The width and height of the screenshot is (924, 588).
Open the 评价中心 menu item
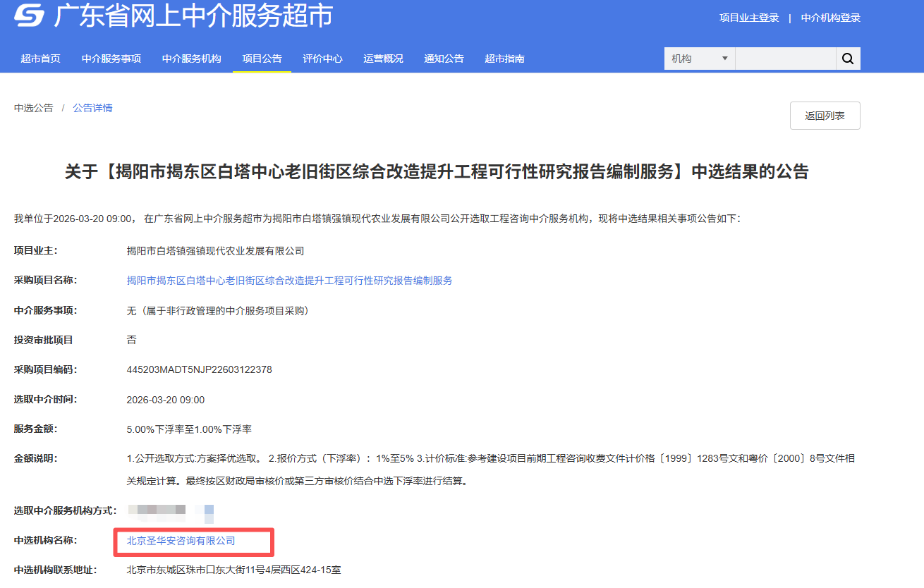(323, 59)
